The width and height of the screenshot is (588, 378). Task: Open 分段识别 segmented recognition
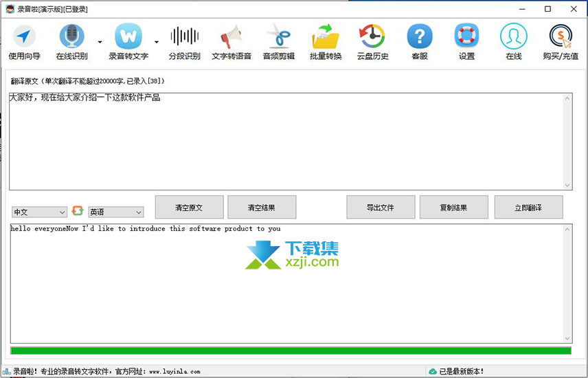pos(184,42)
